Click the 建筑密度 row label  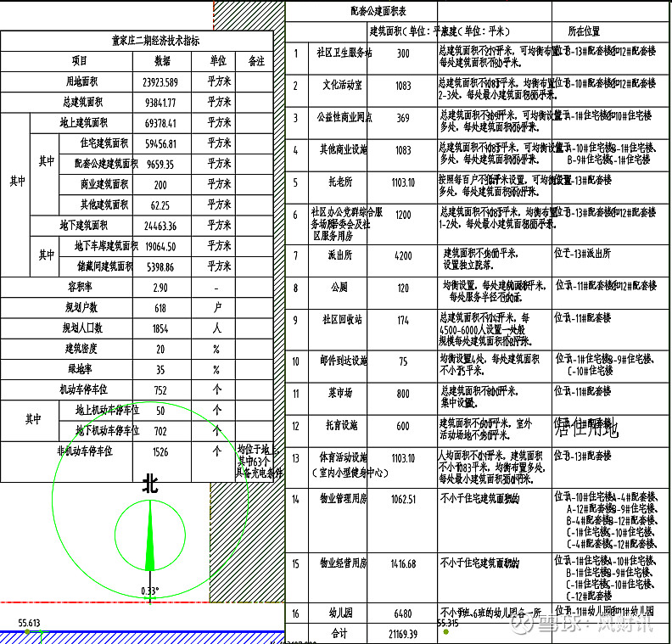pyautogui.click(x=81, y=349)
